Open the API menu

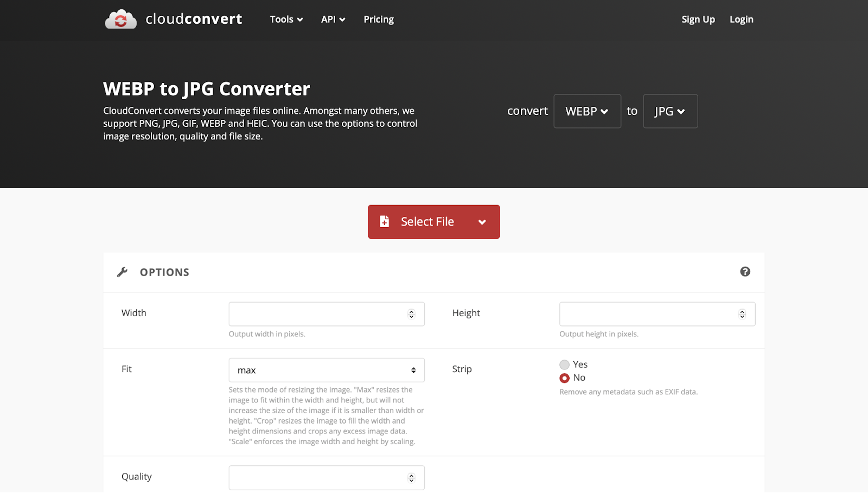tap(333, 20)
